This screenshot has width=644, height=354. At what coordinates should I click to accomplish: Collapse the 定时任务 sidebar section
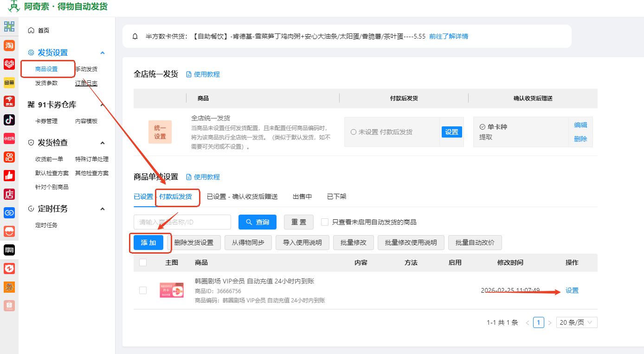pos(103,209)
